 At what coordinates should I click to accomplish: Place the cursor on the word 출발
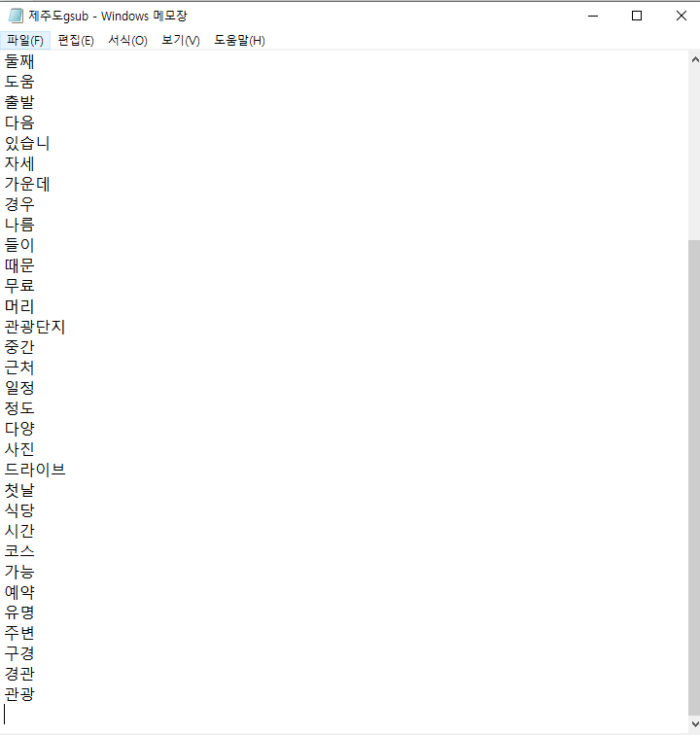[19, 102]
